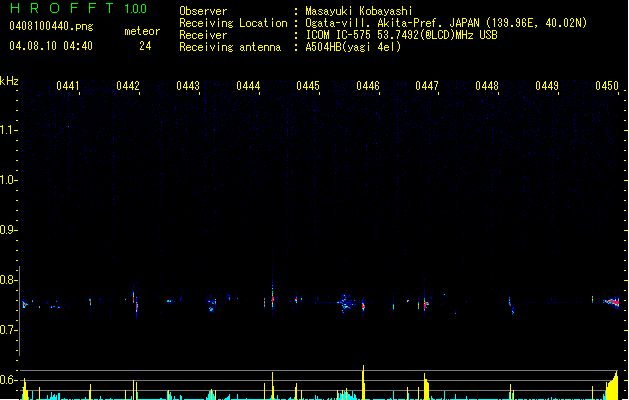Click the HROFFT 1.0.0 title text
The width and height of the screenshot is (629, 400).
tap(78, 8)
